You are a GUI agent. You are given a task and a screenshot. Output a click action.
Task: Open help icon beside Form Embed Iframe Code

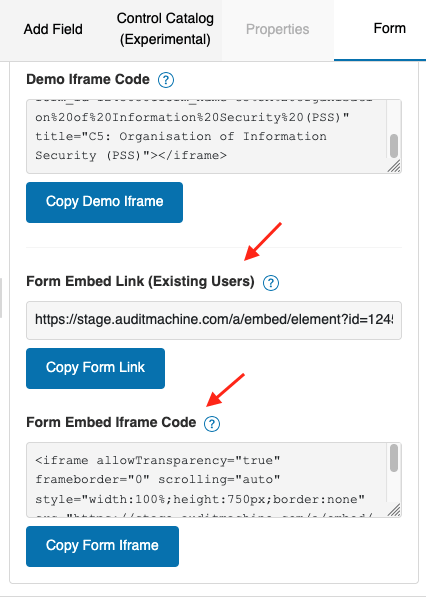[212, 424]
